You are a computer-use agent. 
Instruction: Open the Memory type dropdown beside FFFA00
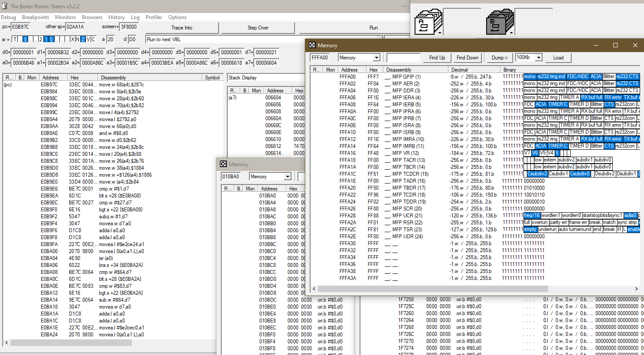[376, 58]
